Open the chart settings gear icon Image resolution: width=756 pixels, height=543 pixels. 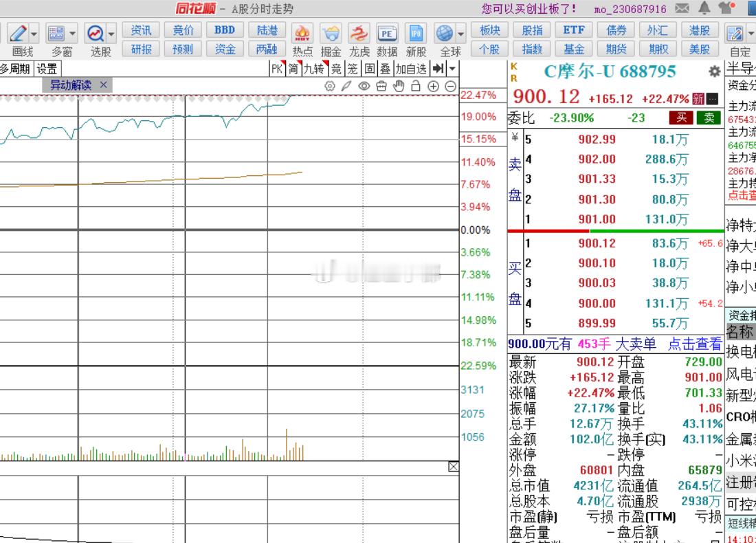pos(330,85)
